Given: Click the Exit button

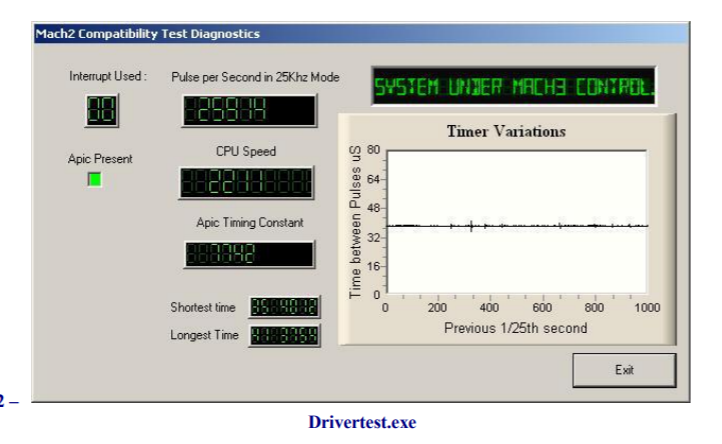Looking at the screenshot, I should tap(624, 369).
